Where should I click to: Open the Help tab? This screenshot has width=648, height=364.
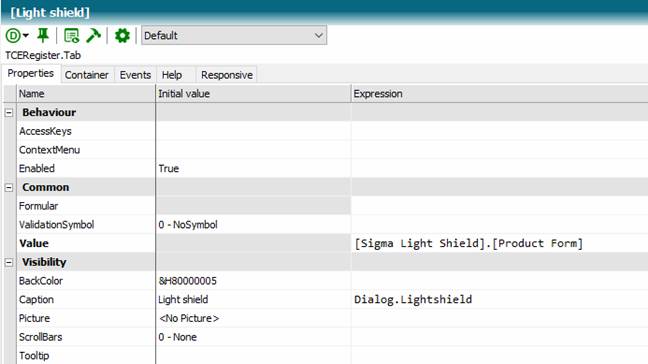[x=172, y=75]
